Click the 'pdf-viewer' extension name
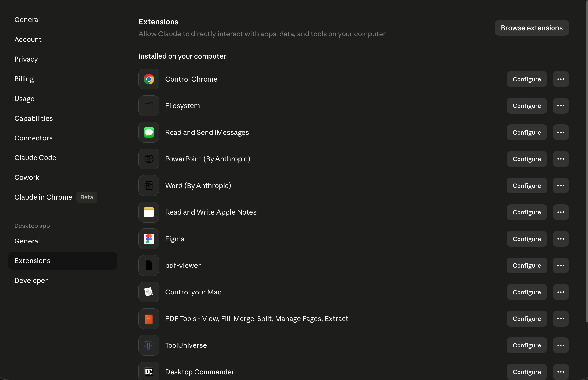The width and height of the screenshot is (588, 380). pos(183,265)
